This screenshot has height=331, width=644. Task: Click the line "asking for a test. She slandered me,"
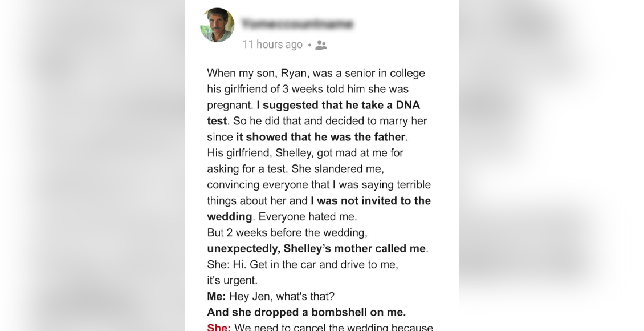pos(295,169)
